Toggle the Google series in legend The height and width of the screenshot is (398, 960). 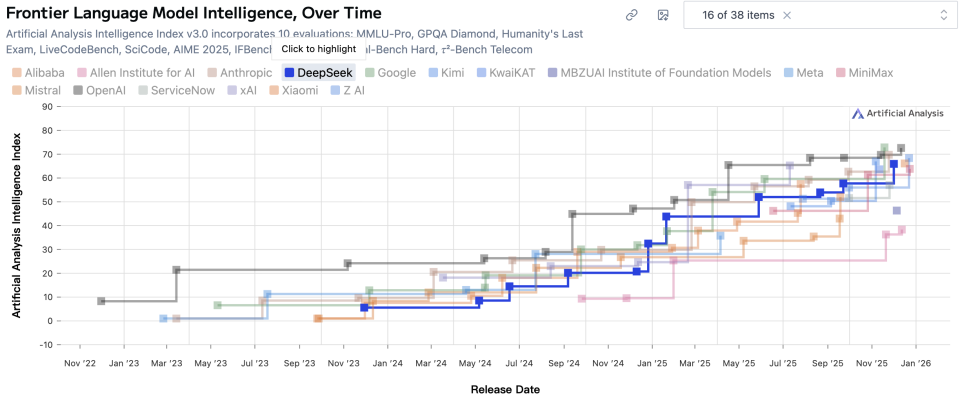click(390, 73)
